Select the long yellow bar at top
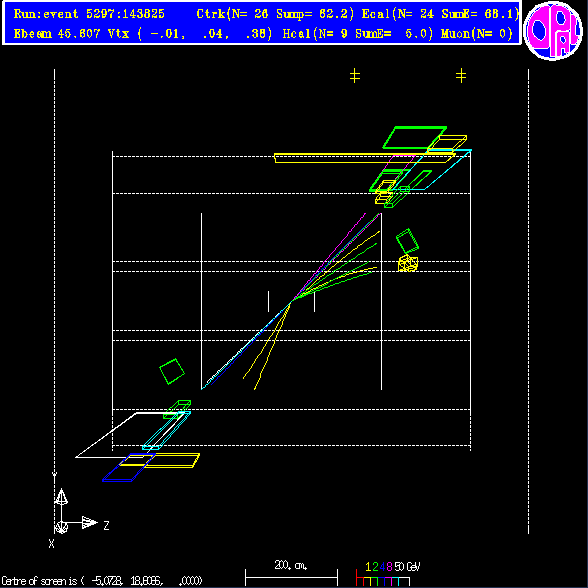Viewport: 588px width, 588px height. (364, 158)
